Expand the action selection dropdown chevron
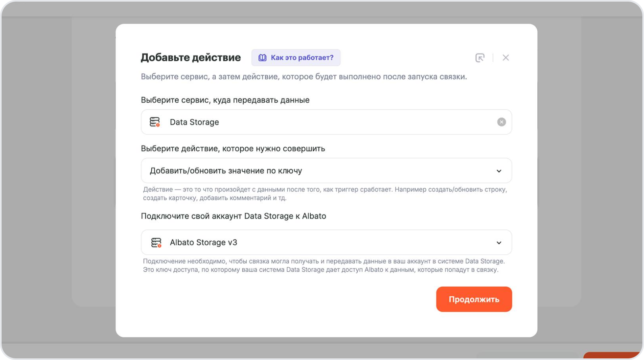Image resolution: width=644 pixels, height=360 pixels. (499, 171)
